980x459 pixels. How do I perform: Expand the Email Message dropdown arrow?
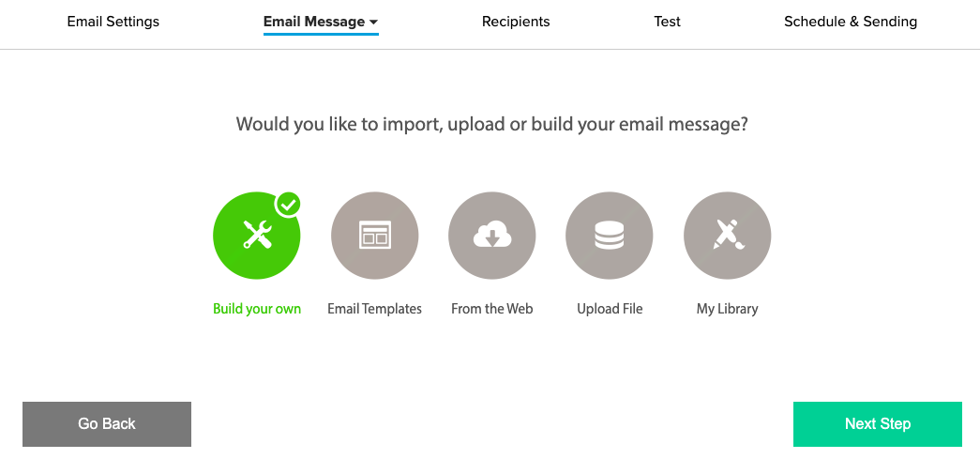(374, 22)
